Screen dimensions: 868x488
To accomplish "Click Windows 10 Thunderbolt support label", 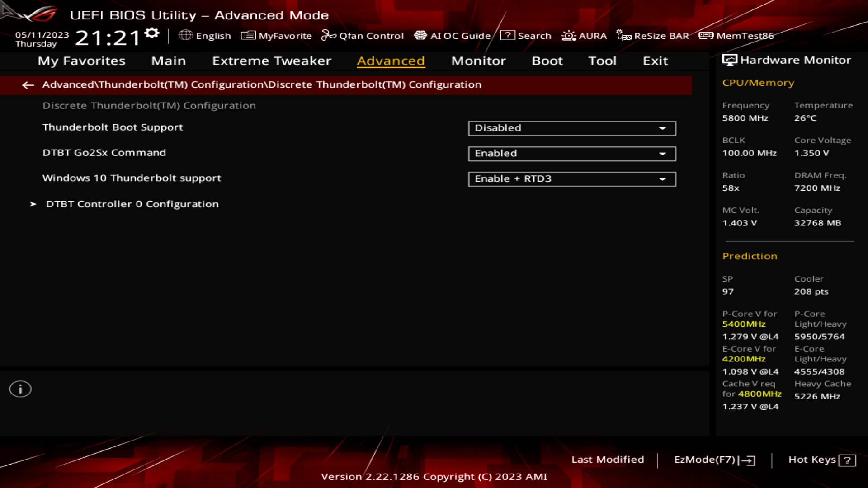I will [132, 178].
